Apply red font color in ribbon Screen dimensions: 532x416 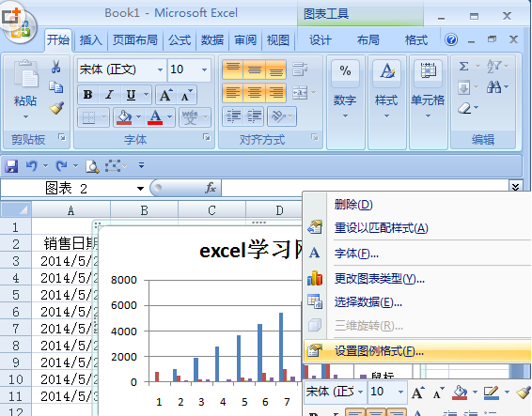155,117
